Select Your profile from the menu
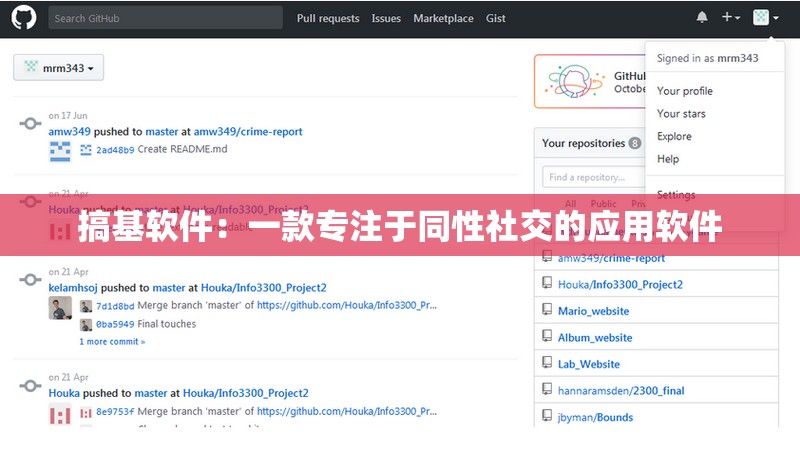The image size is (800, 451). [685, 91]
